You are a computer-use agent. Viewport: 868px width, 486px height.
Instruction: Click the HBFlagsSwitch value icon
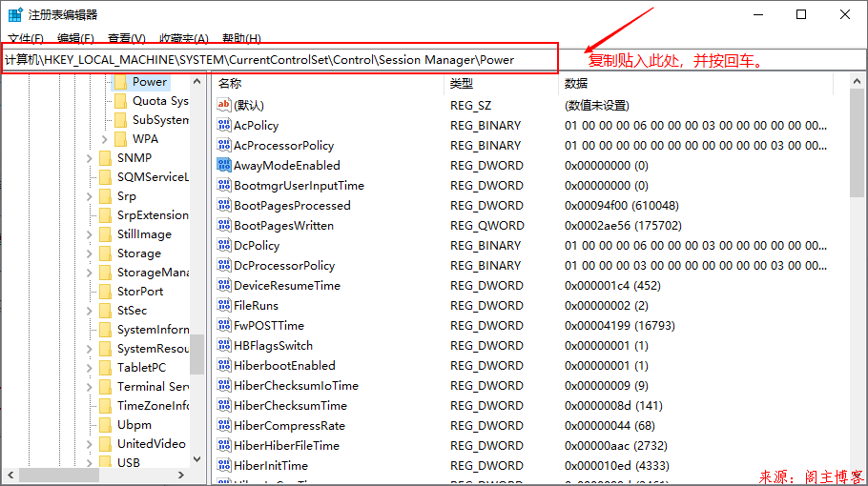pyautogui.click(x=223, y=345)
